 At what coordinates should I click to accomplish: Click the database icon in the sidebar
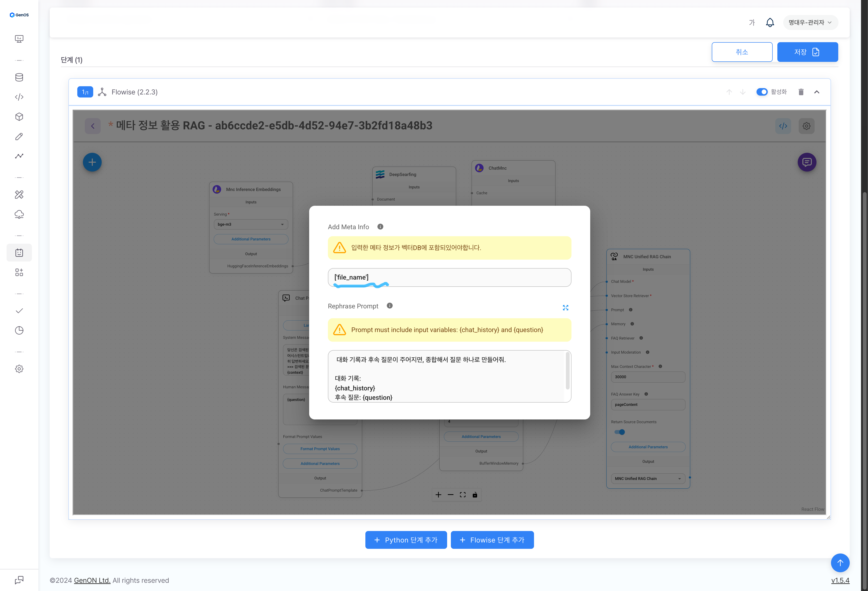click(19, 77)
